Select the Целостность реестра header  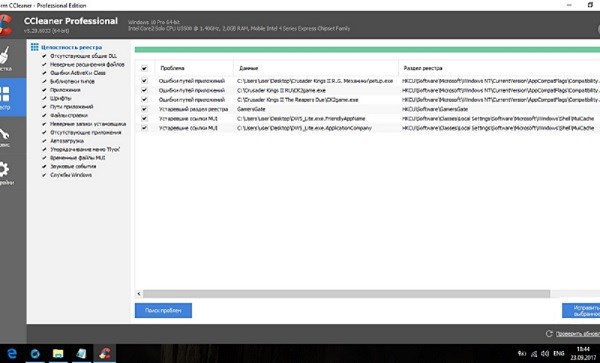[x=72, y=47]
